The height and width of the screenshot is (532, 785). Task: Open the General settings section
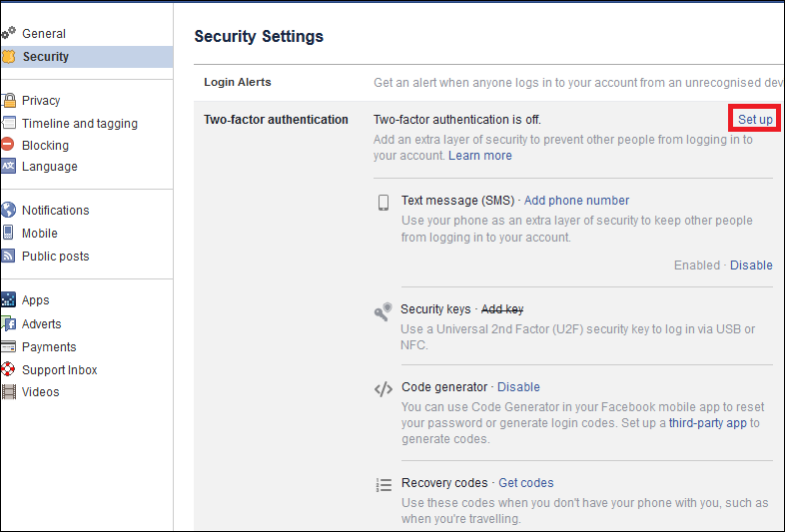click(x=44, y=34)
